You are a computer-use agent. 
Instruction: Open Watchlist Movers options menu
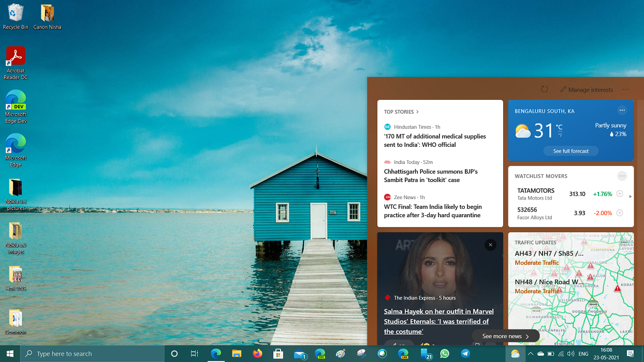pyautogui.click(x=622, y=176)
